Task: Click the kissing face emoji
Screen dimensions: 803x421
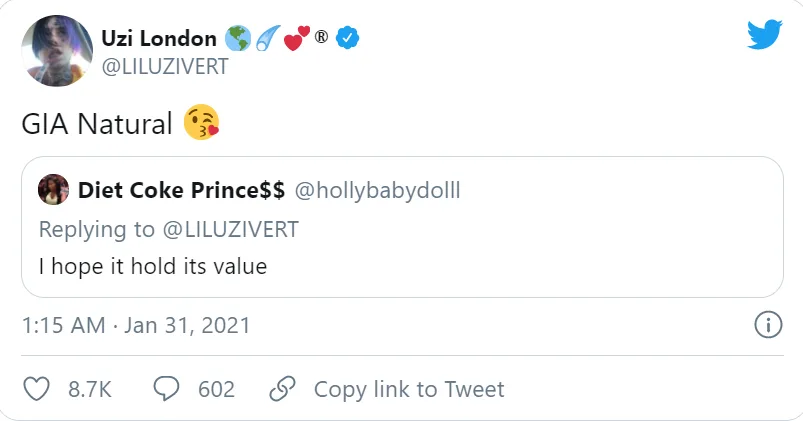Action: tap(201, 125)
